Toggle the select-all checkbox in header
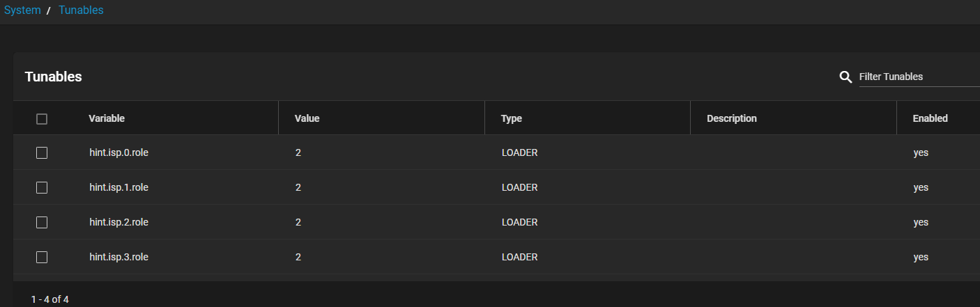The width and height of the screenshot is (980, 307). click(x=42, y=119)
